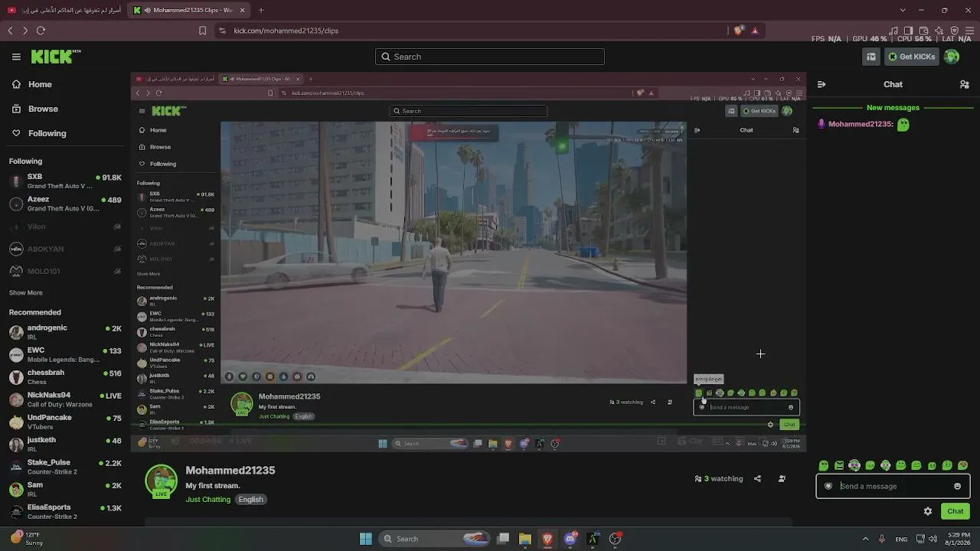Viewport: 980px width, 551px height.
Task: Click the KICK logo in the header
Action: pyautogui.click(x=56, y=57)
